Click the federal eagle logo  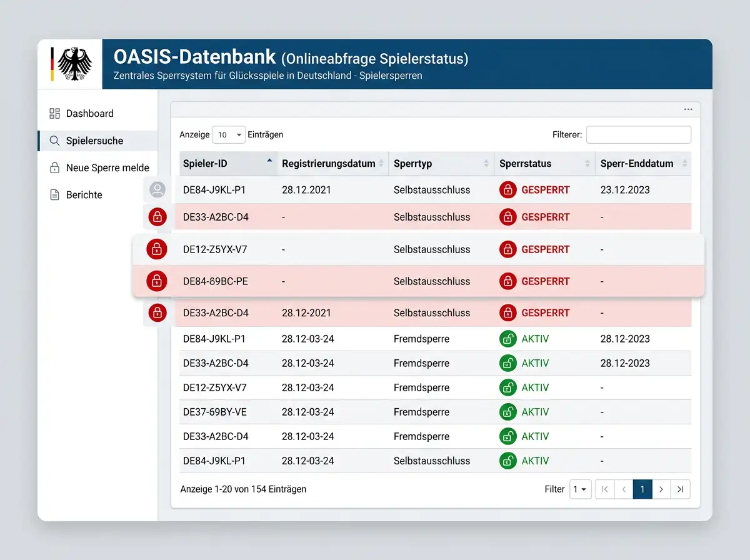pyautogui.click(x=74, y=64)
